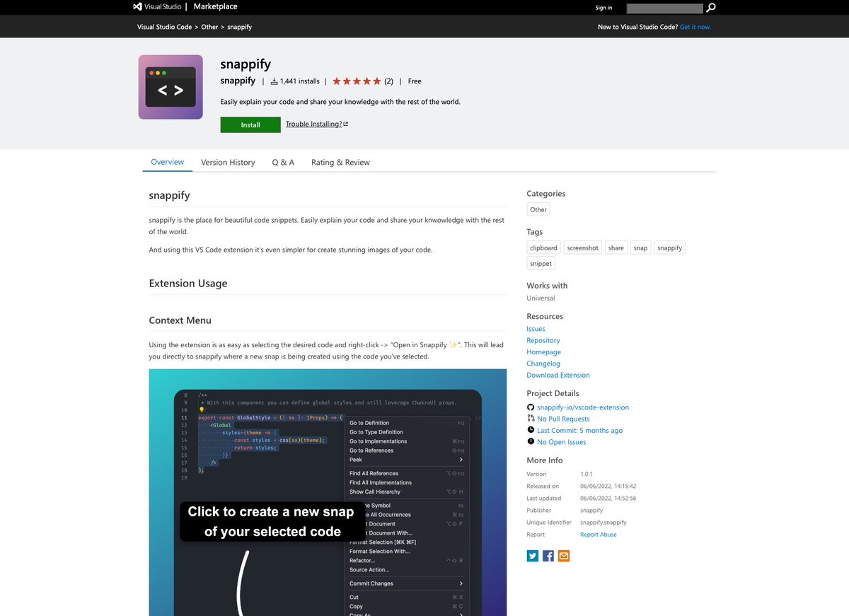Click the five-star rating
849x616 pixels.
point(357,81)
